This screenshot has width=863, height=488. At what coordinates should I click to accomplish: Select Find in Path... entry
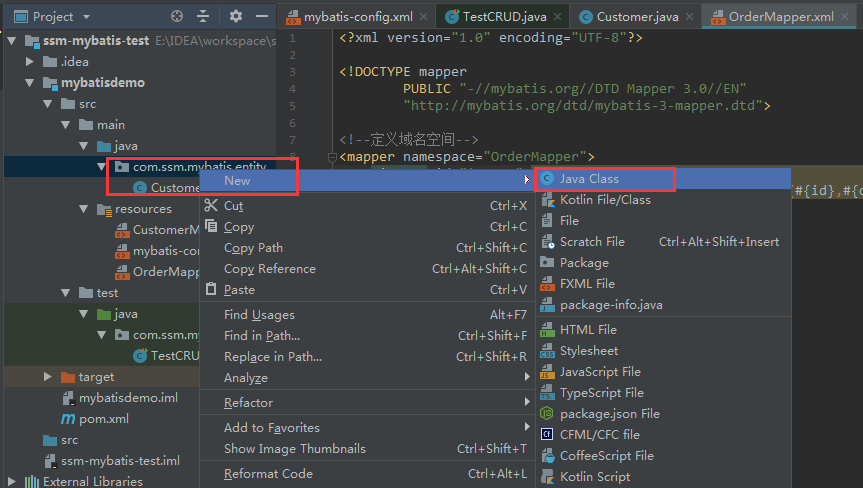point(367,335)
